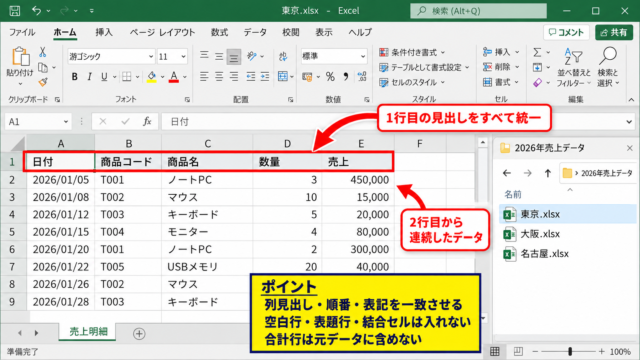Open 並べ替えとフィルター menu

574,67
